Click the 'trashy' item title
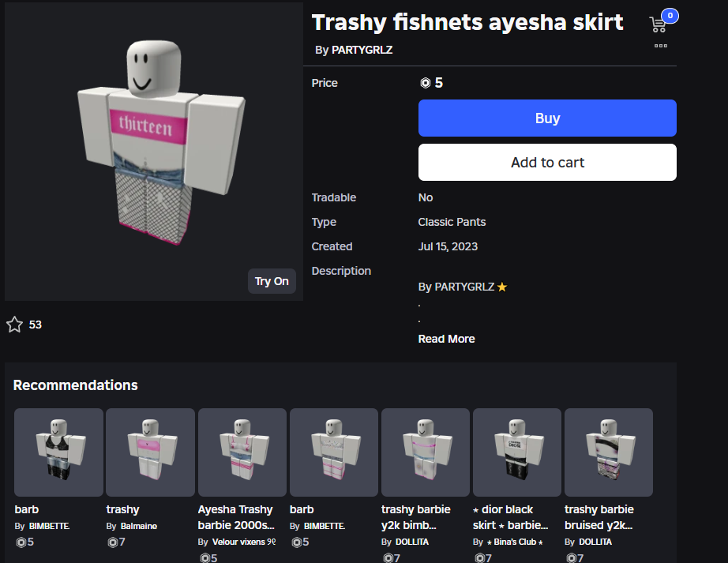Viewport: 728px width, 563px height. coord(122,509)
